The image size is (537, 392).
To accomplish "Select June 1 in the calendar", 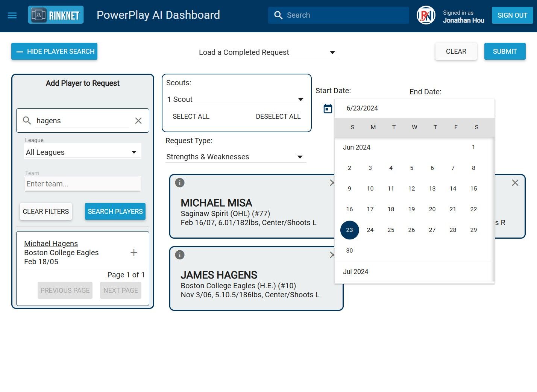I will [473, 147].
